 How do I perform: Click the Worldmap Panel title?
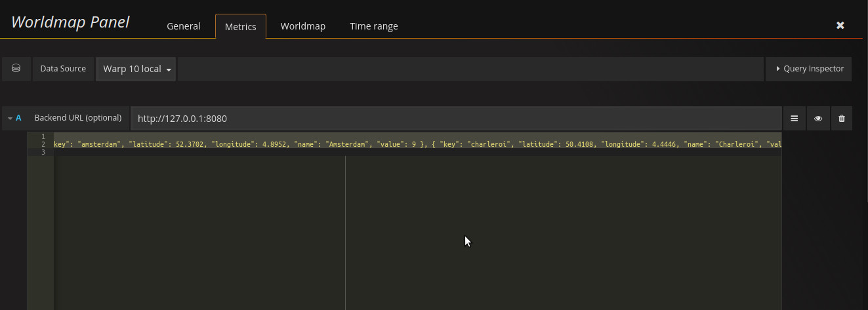[x=70, y=22]
